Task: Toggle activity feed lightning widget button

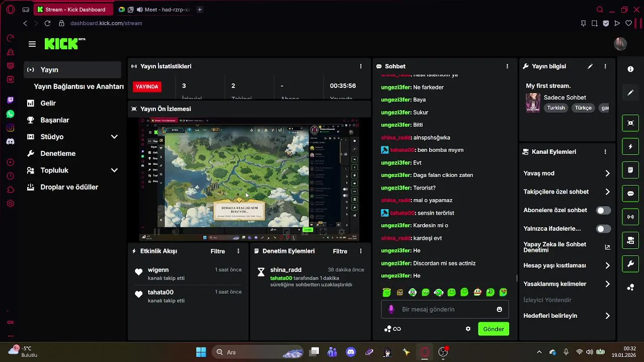Action: [630, 146]
